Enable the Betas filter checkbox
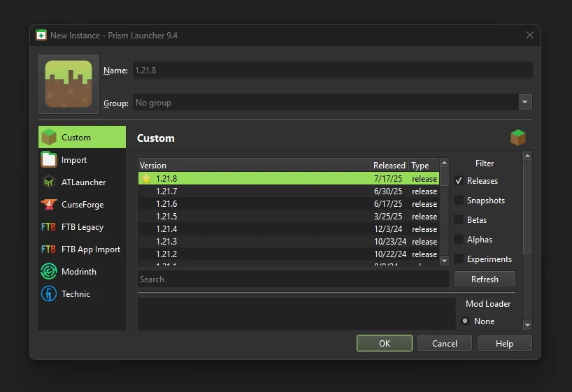This screenshot has width=572, height=392. [459, 220]
